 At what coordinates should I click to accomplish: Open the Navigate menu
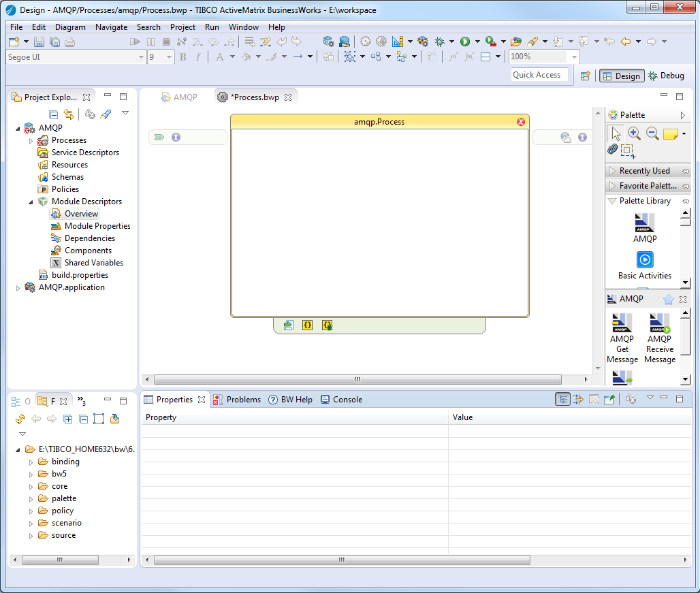111,27
